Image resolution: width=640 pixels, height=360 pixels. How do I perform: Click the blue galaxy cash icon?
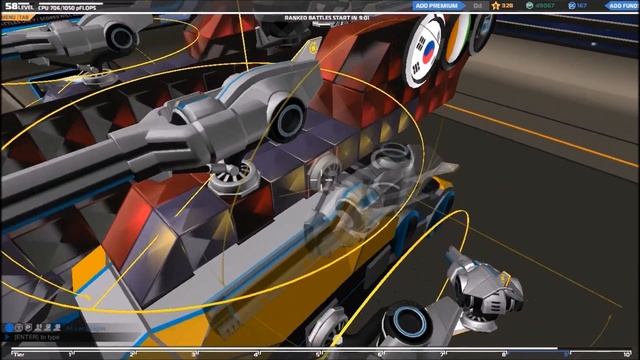[x=571, y=6]
